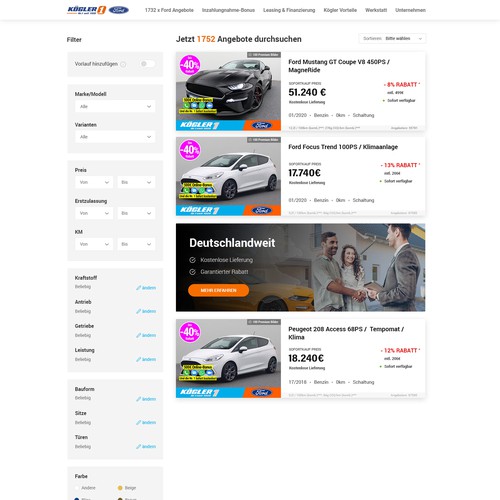
Task: Click the Ford logo in the header
Action: (119, 10)
